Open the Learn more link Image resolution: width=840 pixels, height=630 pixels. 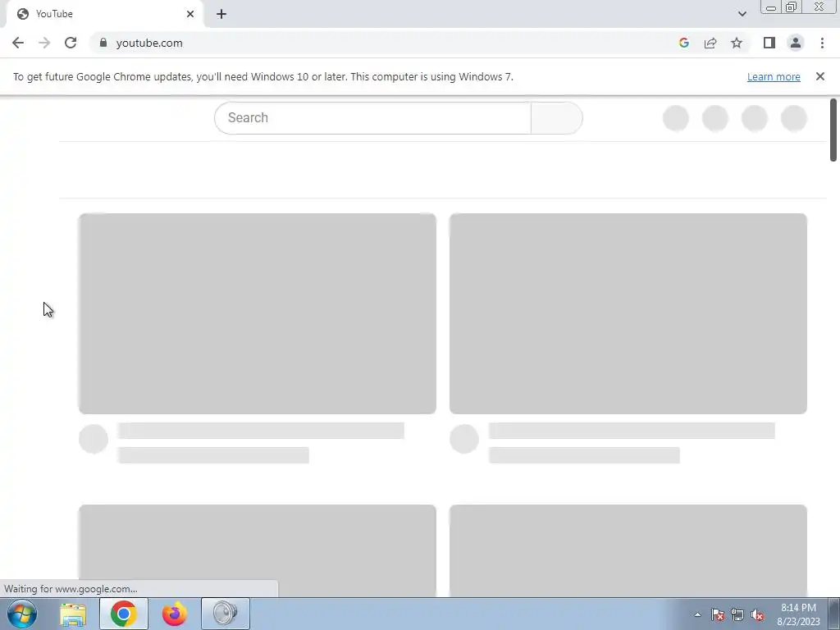click(774, 76)
